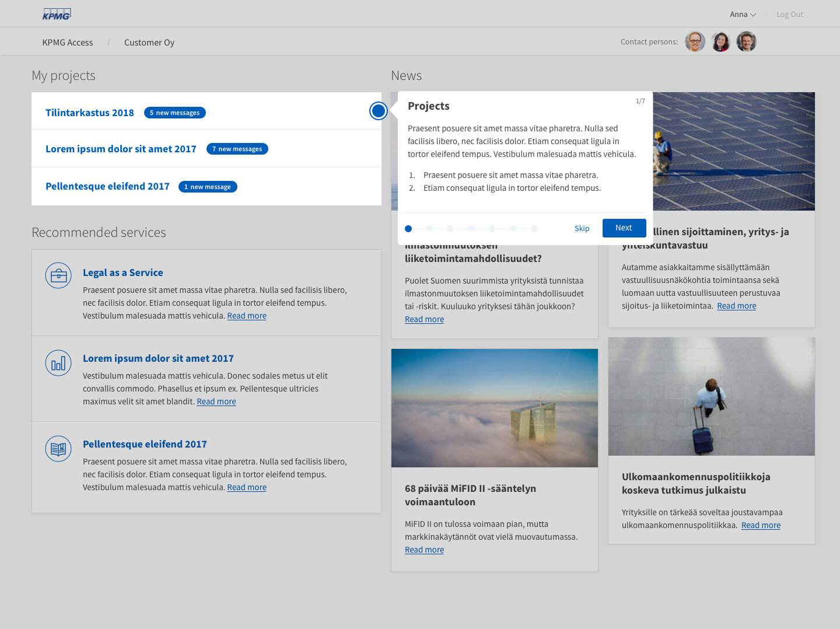This screenshot has width=840, height=629.
Task: Open the Tilintarkastus 2018 project
Action: tap(90, 113)
